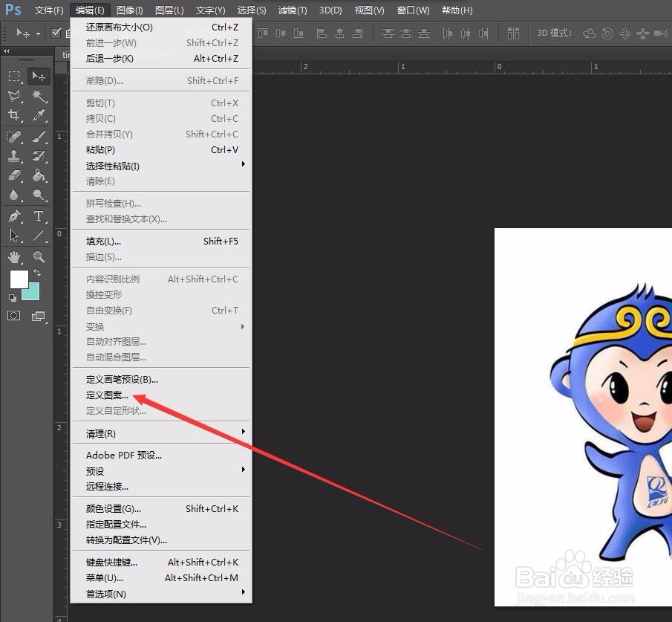This screenshot has height=622, width=672.
Task: Click the teal background color swatch
Action: [34, 294]
